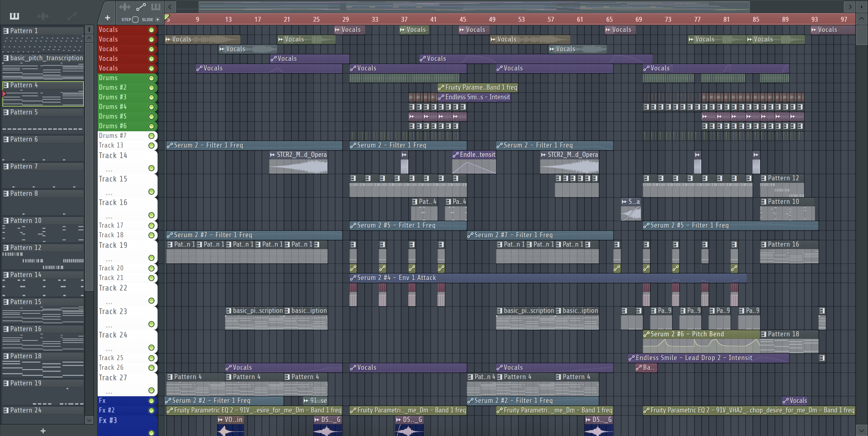This screenshot has width=868, height=436.
Task: Mute Track 17
Action: coord(152,226)
